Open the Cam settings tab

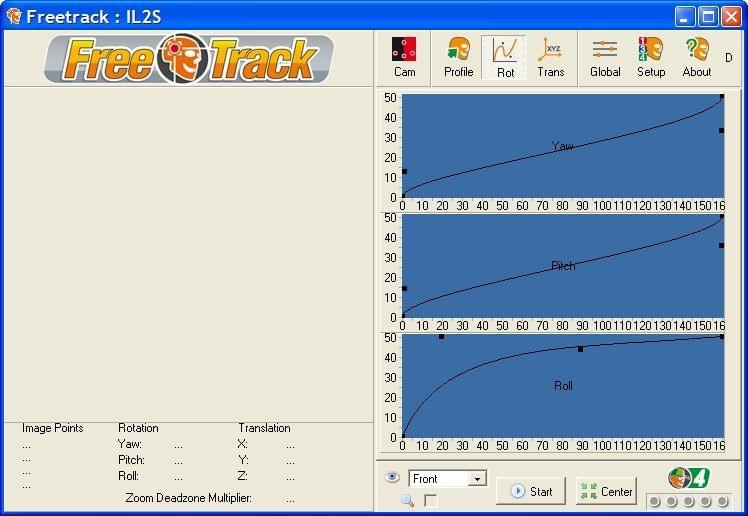click(x=404, y=57)
